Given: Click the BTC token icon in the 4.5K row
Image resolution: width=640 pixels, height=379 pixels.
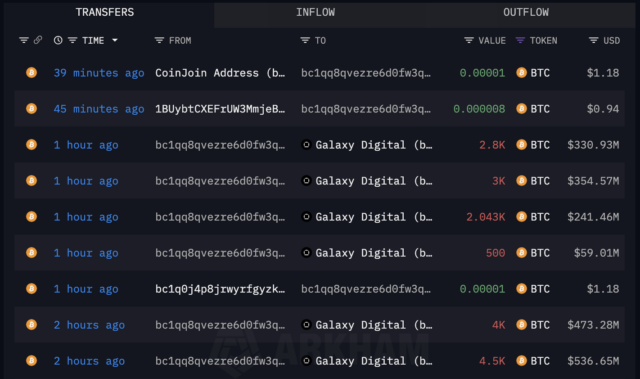Looking at the screenshot, I should click(x=521, y=360).
